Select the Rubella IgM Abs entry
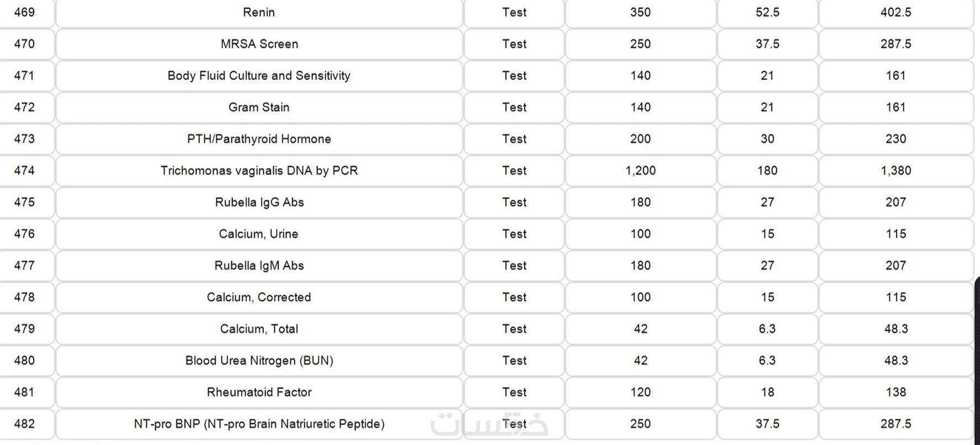Screen dimensions: 980x445 coord(259,266)
